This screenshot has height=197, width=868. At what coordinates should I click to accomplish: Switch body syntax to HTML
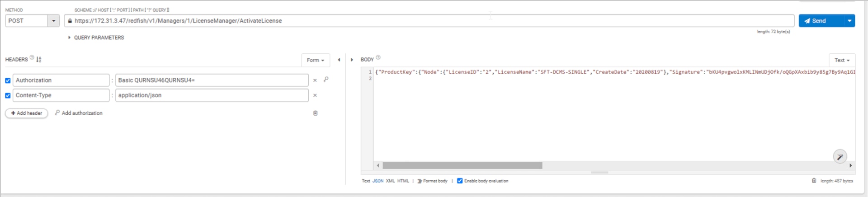[x=403, y=181]
